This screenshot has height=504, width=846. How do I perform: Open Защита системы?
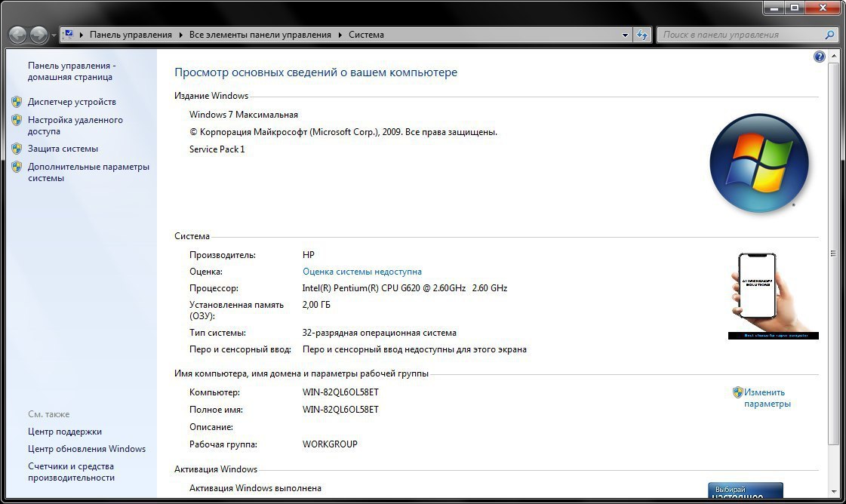(63, 149)
